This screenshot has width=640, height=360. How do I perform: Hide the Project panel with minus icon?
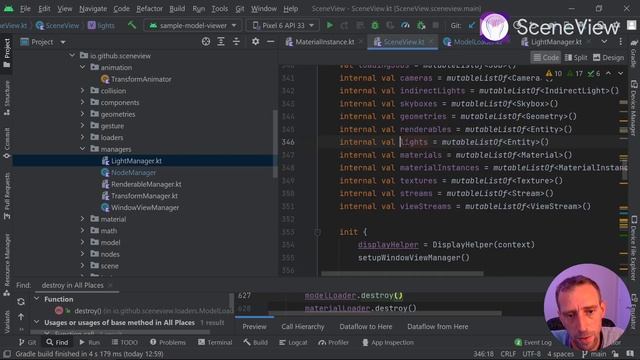270,42
